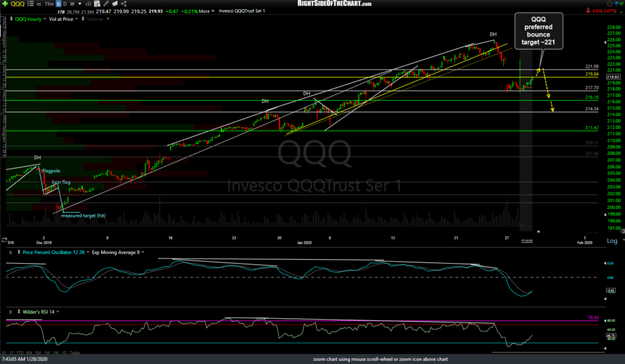Image resolution: width=625 pixels, height=364 pixels.
Task: Zoom to 1D range
Action: click(x=64, y=352)
